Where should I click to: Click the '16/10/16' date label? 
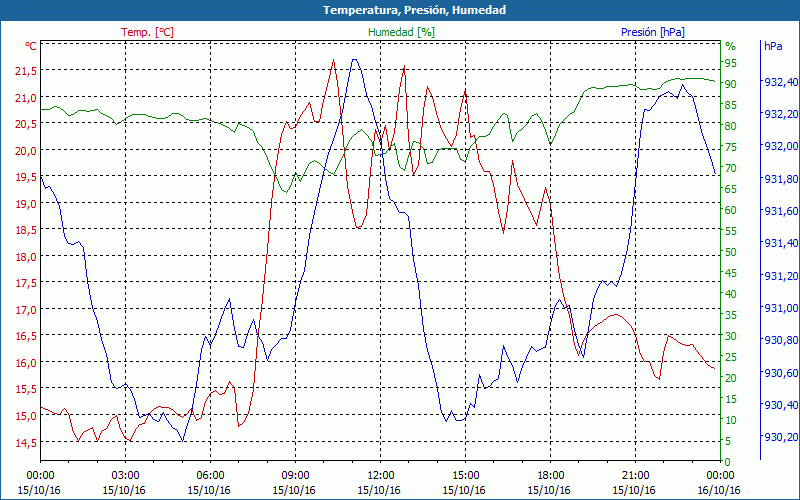tap(719, 490)
